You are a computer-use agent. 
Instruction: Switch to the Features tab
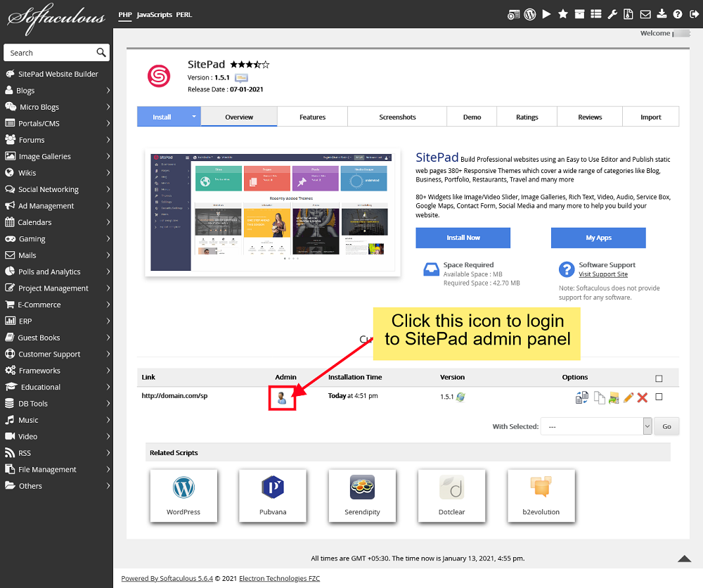coord(313,117)
